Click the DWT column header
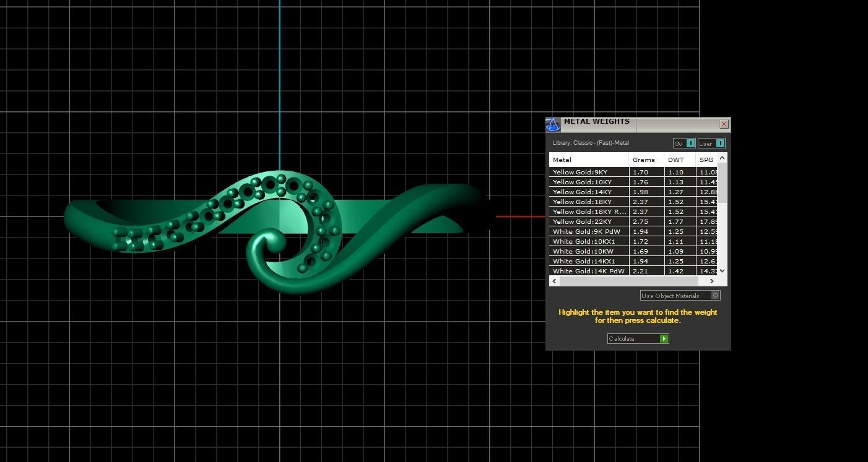868x462 pixels. coord(680,160)
